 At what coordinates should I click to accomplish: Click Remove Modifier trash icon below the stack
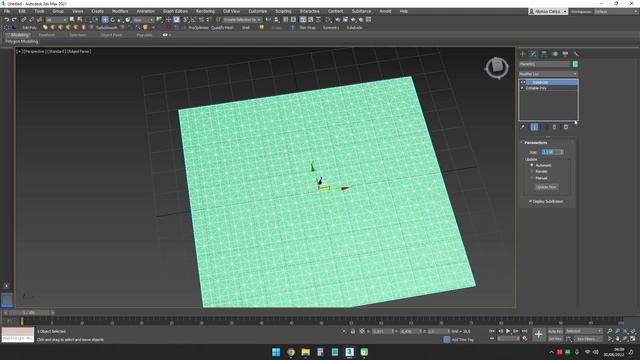[554, 127]
